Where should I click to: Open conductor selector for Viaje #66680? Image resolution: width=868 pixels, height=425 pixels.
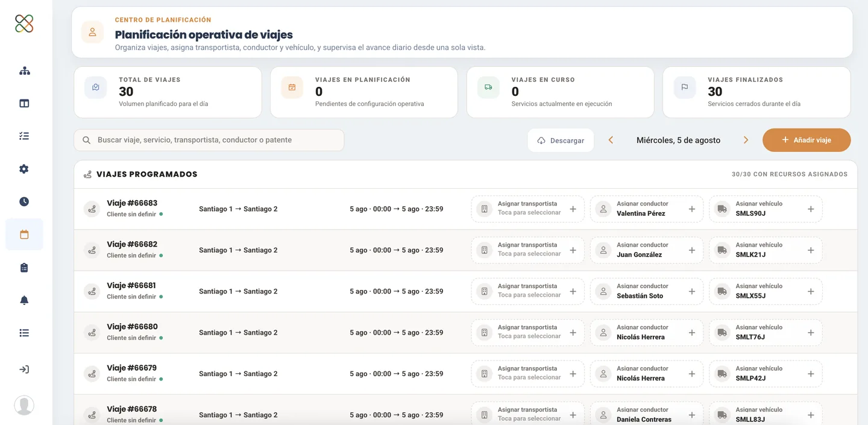[646, 333]
